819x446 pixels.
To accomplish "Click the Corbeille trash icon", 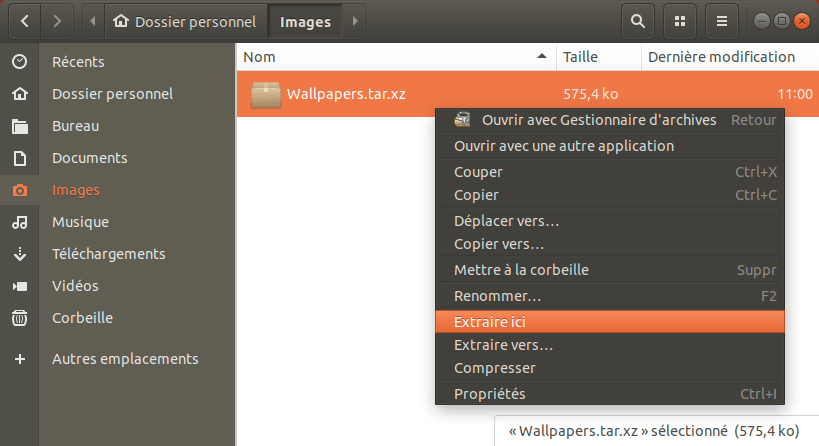I will click(20, 318).
